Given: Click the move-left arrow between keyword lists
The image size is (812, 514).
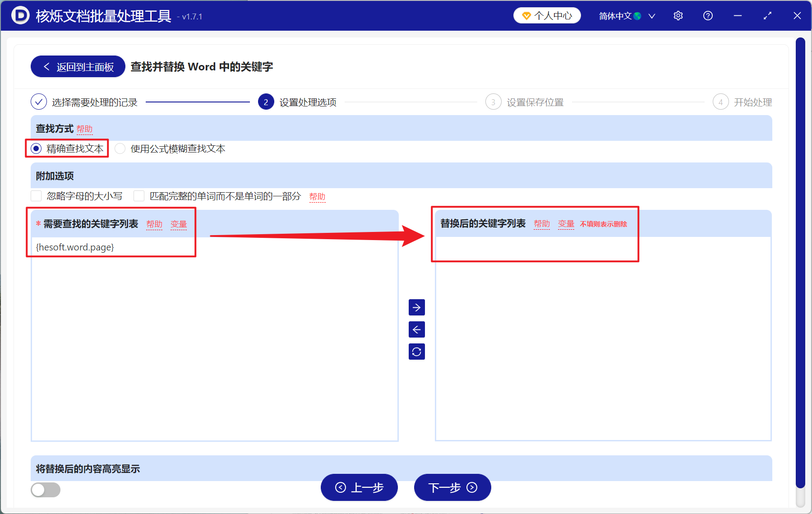Looking at the screenshot, I should click(x=416, y=329).
